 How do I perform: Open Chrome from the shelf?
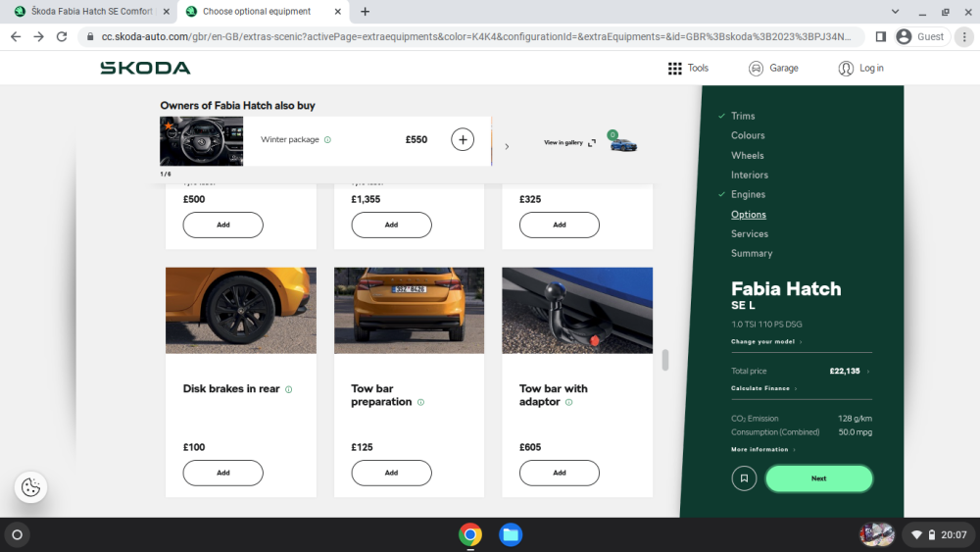point(470,534)
